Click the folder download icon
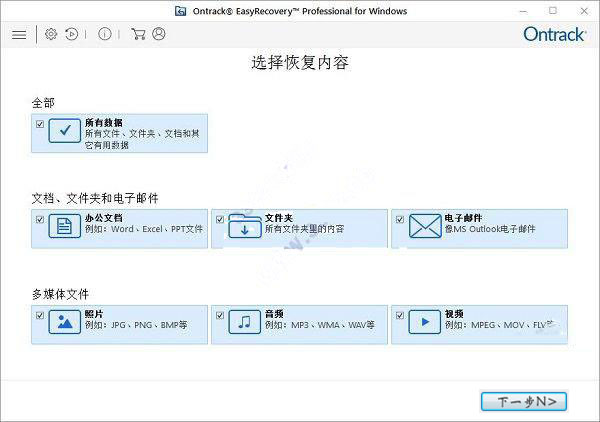This screenshot has width=600, height=422. pyautogui.click(x=244, y=227)
